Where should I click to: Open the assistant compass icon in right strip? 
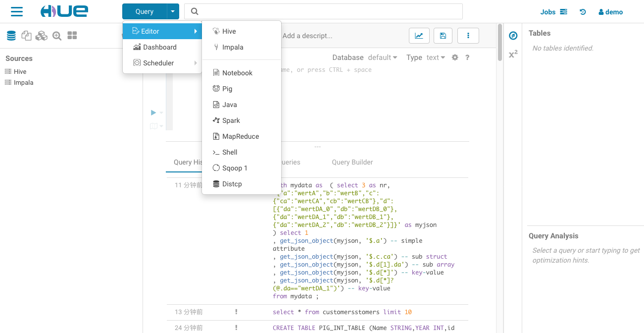click(x=513, y=36)
